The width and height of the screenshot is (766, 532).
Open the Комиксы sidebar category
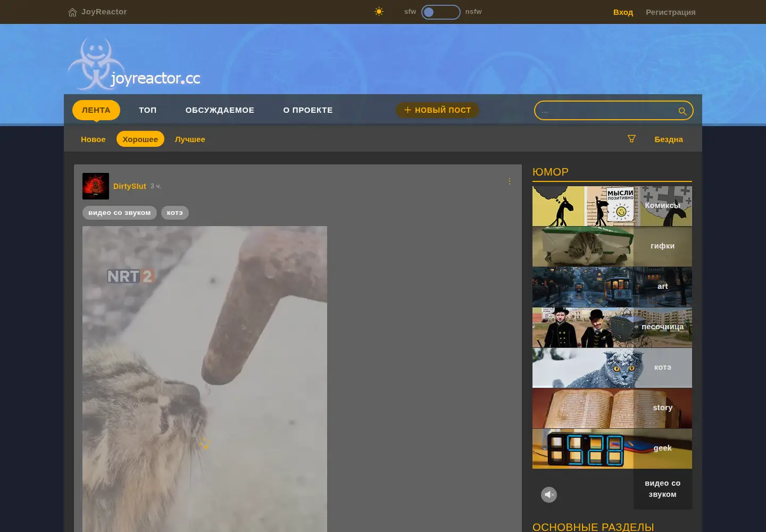612,206
